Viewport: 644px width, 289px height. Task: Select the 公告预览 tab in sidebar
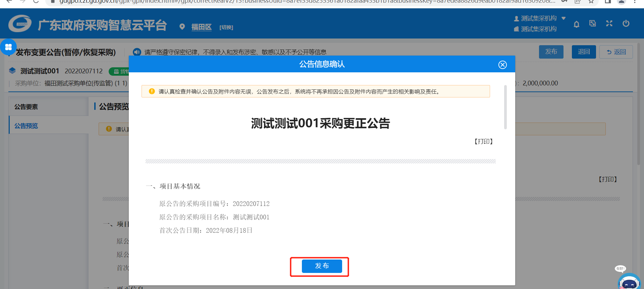[26, 126]
